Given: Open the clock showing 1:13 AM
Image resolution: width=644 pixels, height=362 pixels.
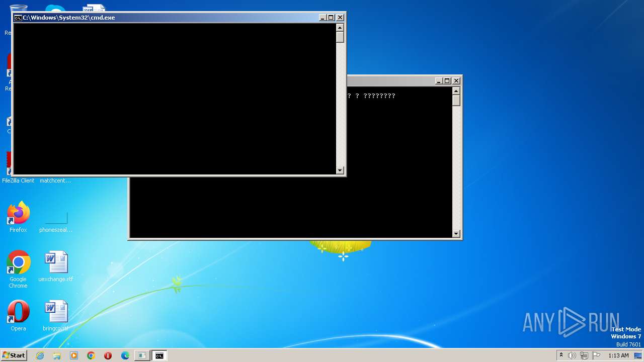Looking at the screenshot, I should [618, 355].
